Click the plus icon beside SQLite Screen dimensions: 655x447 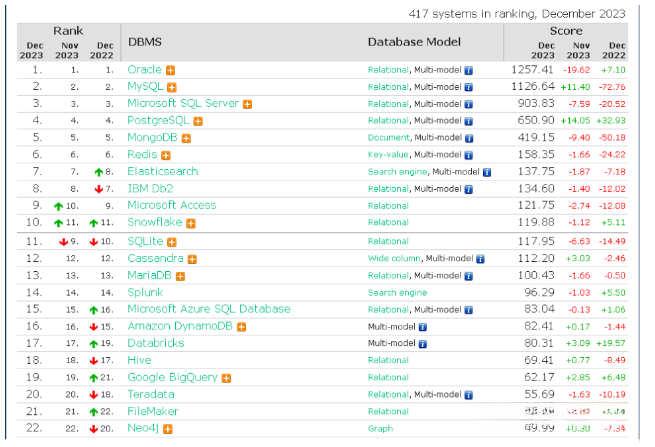pos(172,242)
